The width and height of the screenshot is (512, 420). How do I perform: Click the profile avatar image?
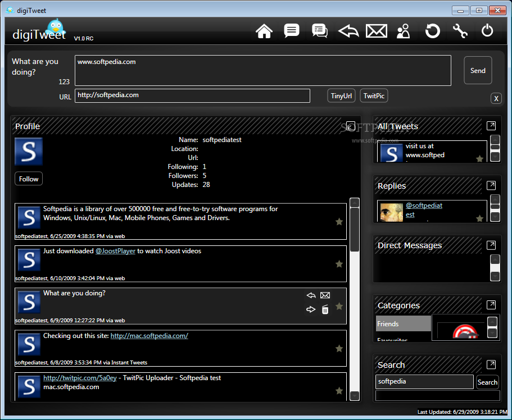click(29, 152)
